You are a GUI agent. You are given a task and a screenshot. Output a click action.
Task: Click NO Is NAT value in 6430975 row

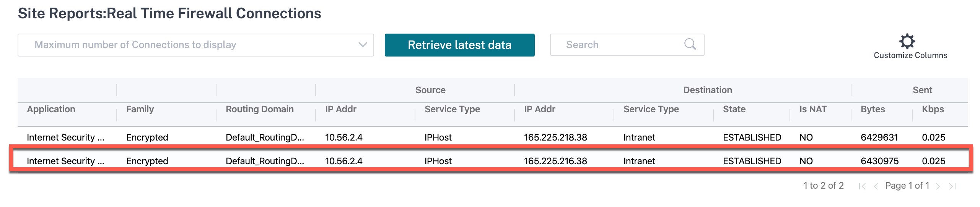[806, 161]
